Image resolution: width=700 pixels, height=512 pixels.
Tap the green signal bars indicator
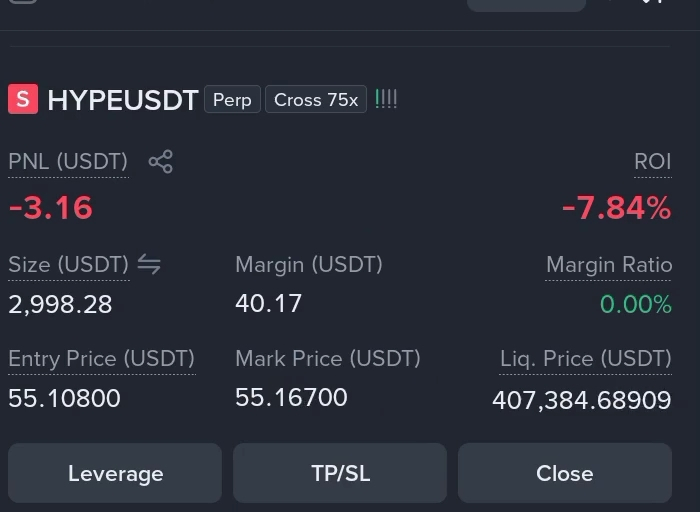click(386, 99)
